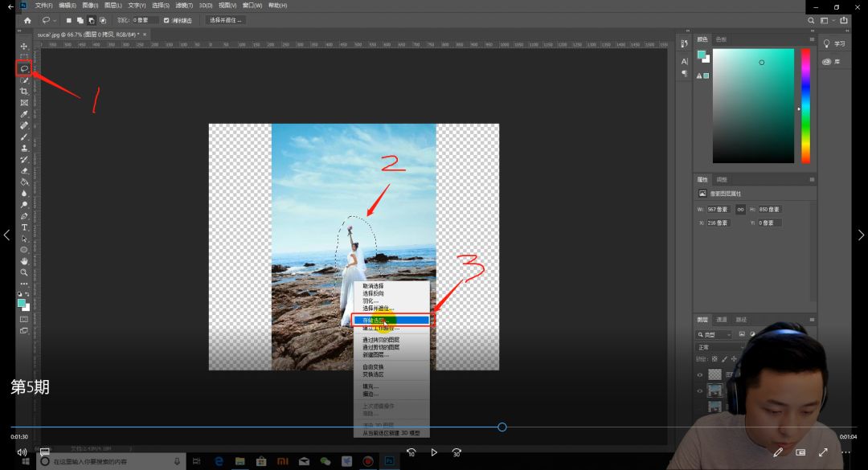Click the rainbow hue slider
This screenshot has height=470, width=868.
coord(805,106)
